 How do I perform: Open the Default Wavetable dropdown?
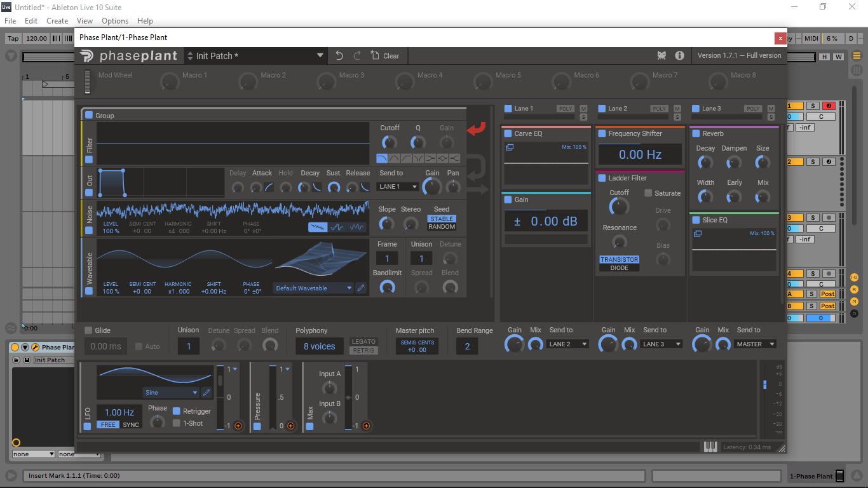click(x=313, y=288)
